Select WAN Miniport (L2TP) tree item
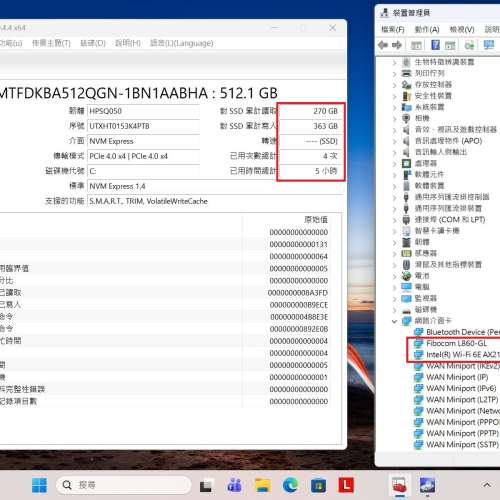This screenshot has height=500, width=500. (x=462, y=400)
